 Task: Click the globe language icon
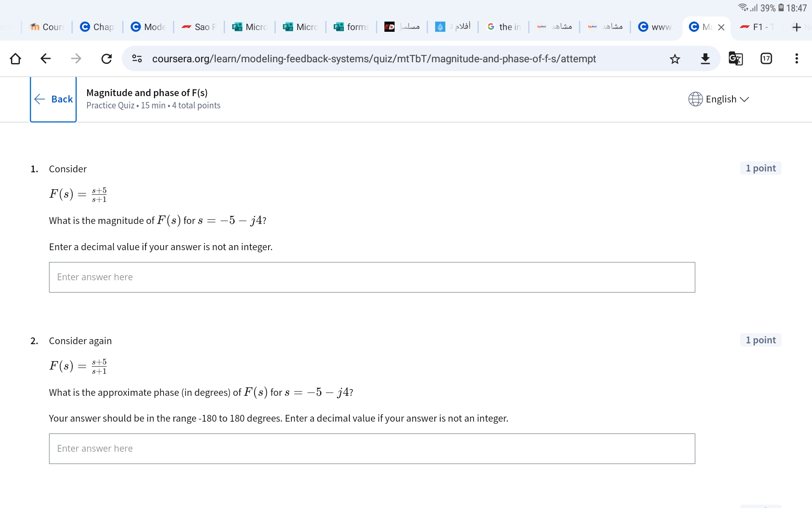pyautogui.click(x=695, y=99)
